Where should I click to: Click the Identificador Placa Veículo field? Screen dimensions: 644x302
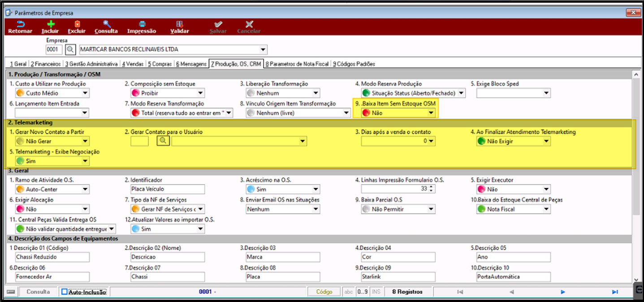pyautogui.click(x=167, y=189)
